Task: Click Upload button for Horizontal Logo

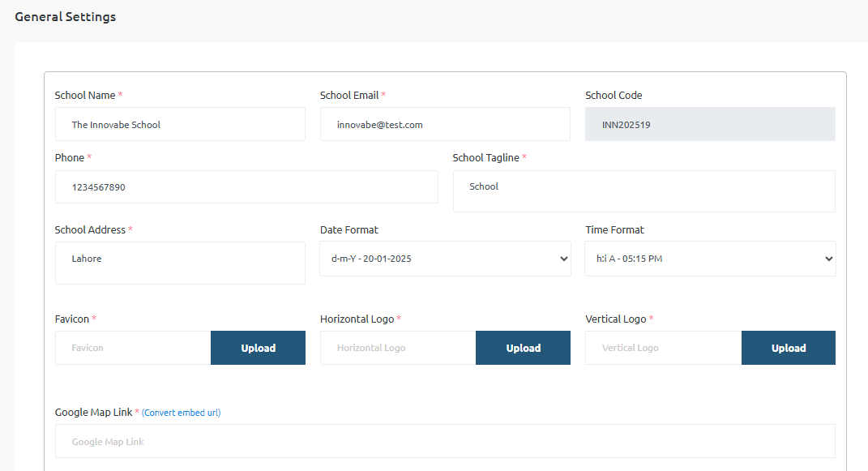Action: 523,348
